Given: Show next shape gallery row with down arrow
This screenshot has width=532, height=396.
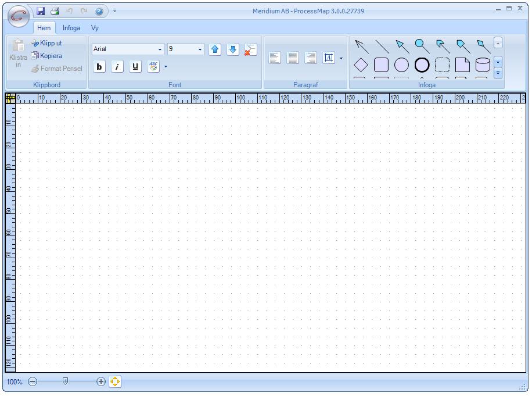Looking at the screenshot, I should point(498,62).
